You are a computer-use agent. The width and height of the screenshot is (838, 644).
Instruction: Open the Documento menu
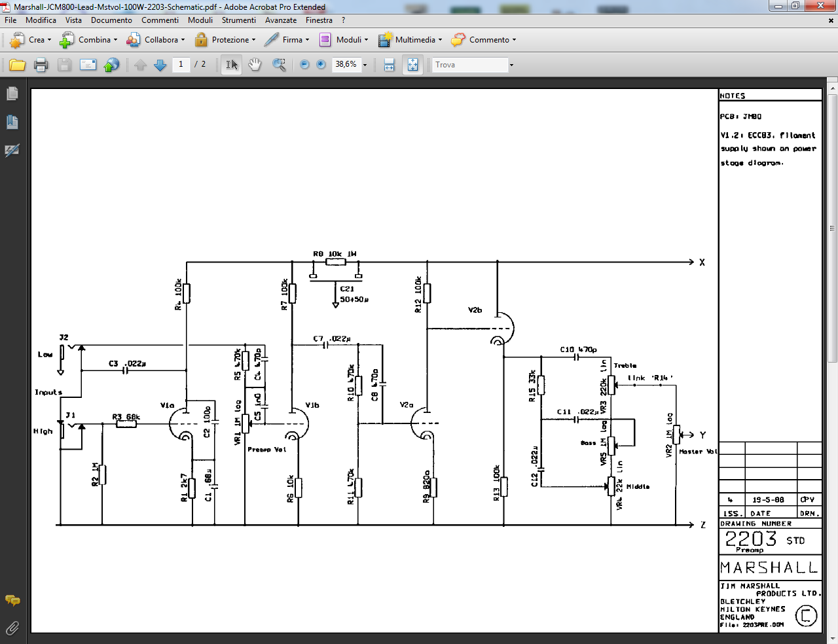(111, 20)
